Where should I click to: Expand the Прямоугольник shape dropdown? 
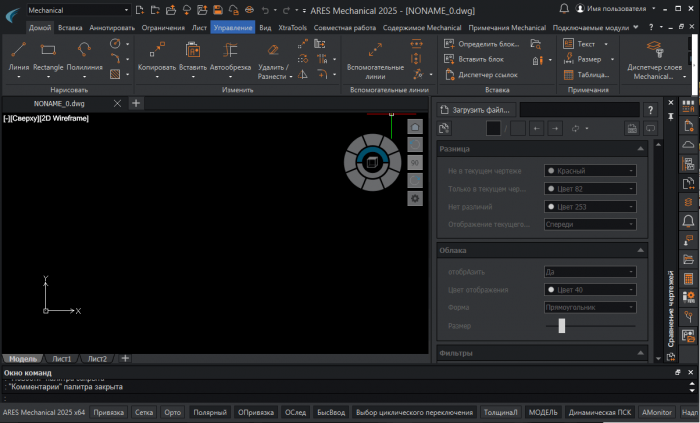(590, 307)
